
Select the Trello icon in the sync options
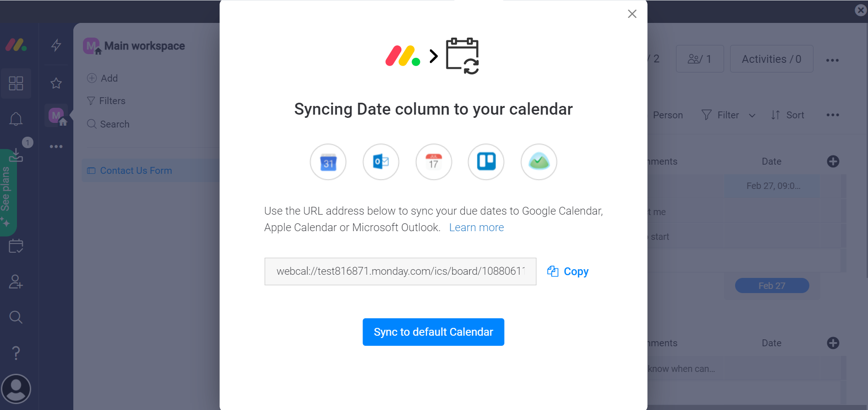[486, 162]
